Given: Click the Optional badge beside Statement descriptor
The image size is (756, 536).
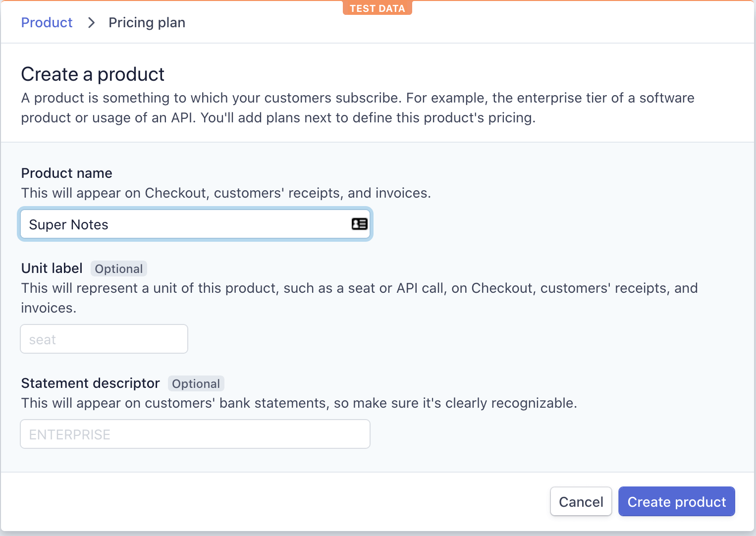Looking at the screenshot, I should pyautogui.click(x=196, y=384).
